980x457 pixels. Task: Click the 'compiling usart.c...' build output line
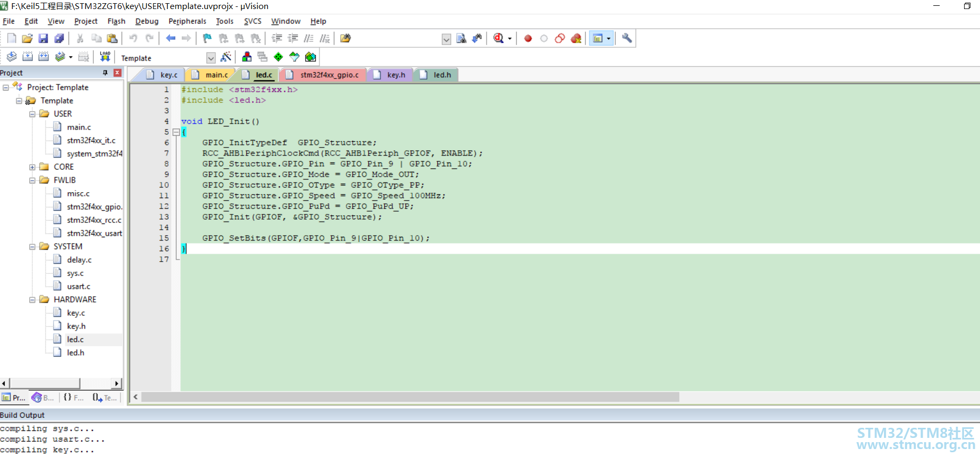(x=53, y=439)
